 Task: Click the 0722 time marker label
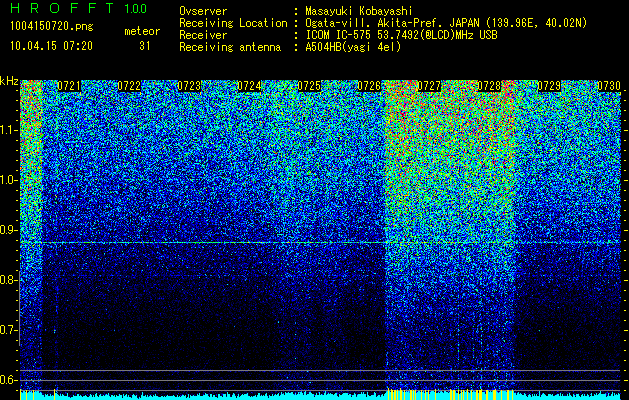(129, 86)
